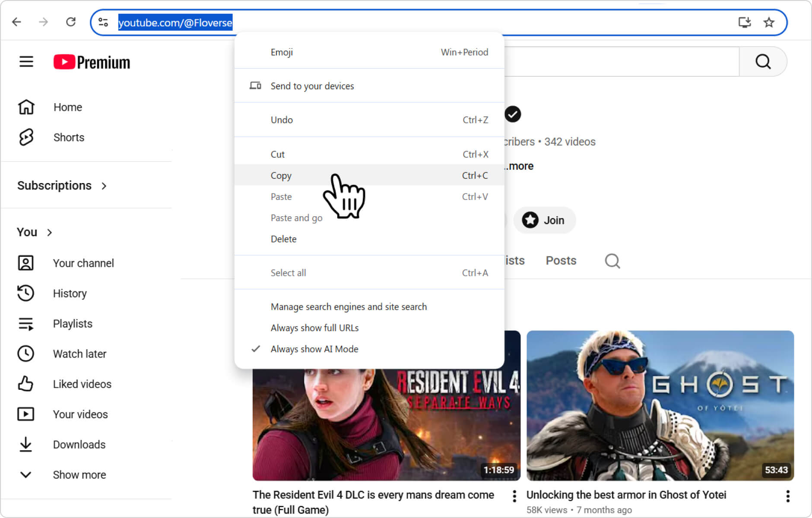This screenshot has width=812, height=518.
Task: Click the YouTube Premium logo
Action: [x=92, y=62]
